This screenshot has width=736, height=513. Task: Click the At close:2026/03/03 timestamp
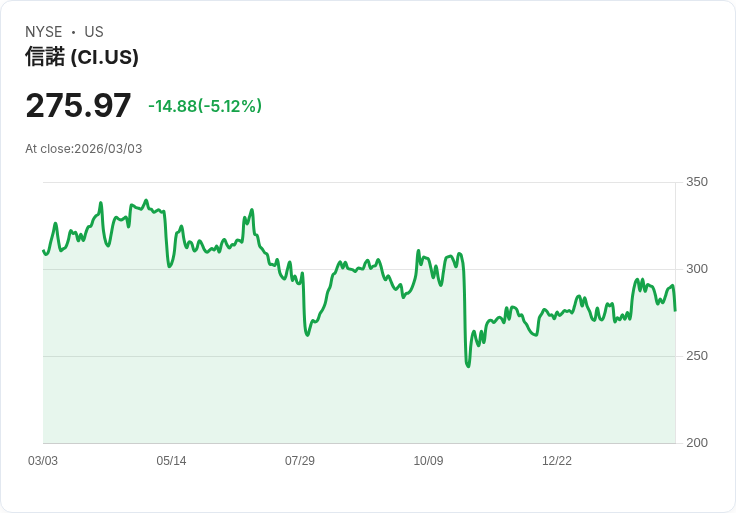pos(84,149)
